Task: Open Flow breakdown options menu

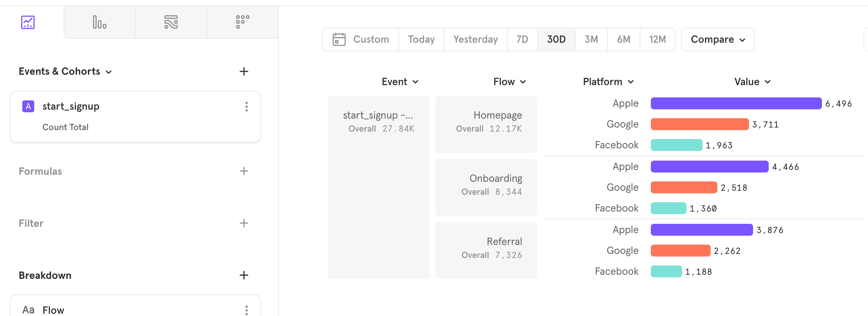Action: 246,310
